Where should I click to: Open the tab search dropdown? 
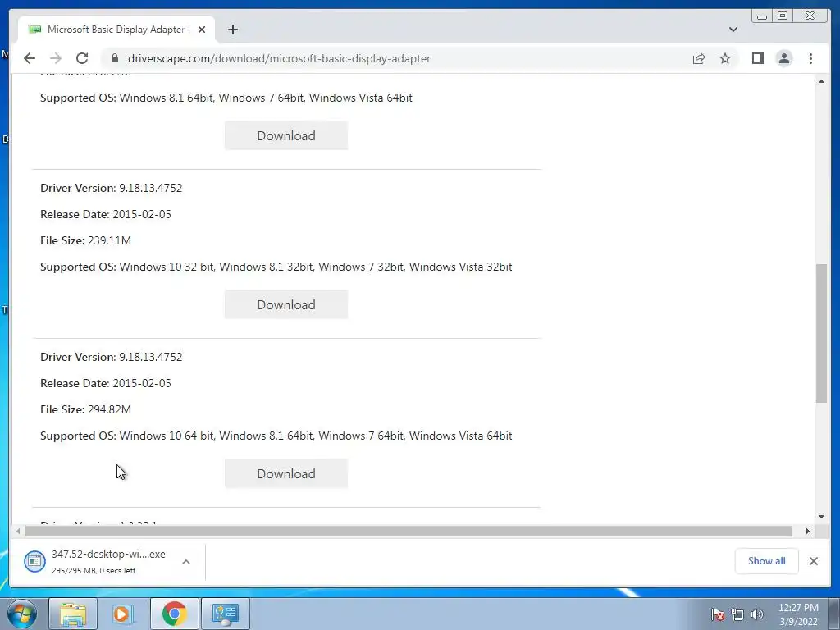(733, 30)
